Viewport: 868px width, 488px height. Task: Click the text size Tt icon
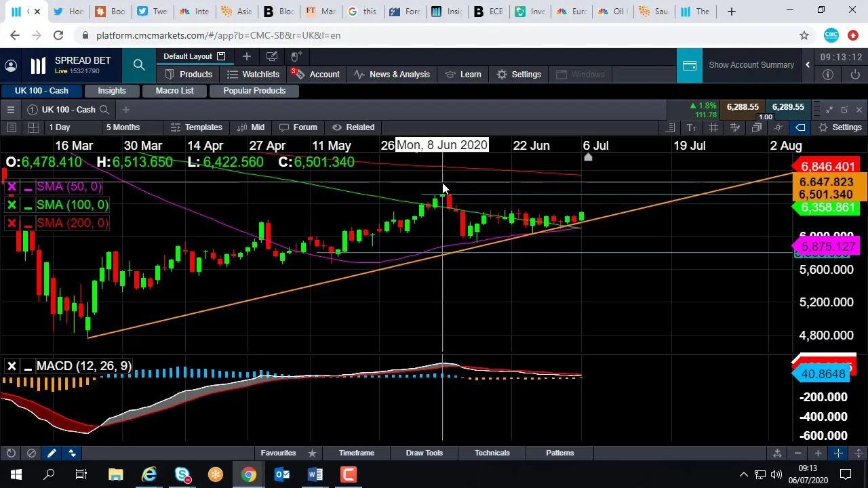pyautogui.click(x=692, y=127)
